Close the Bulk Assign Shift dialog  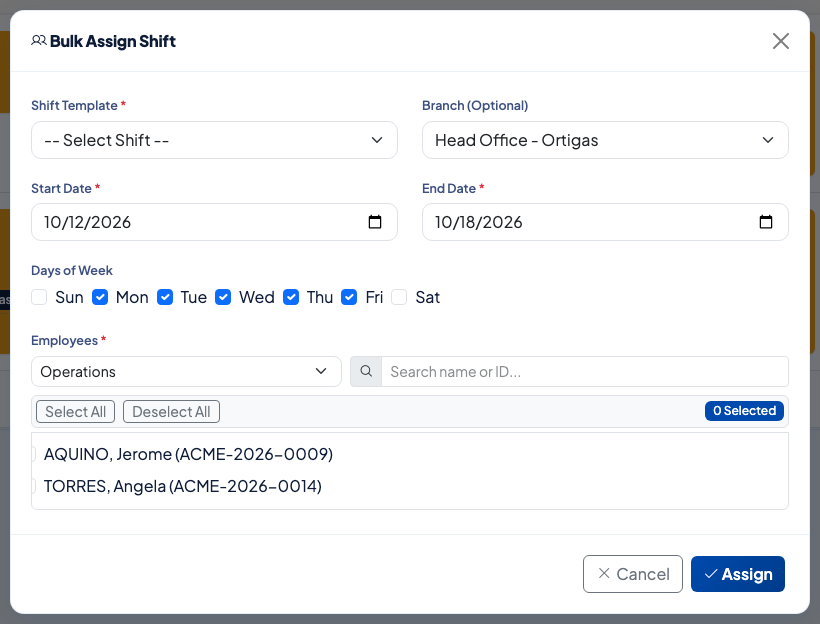pos(780,41)
